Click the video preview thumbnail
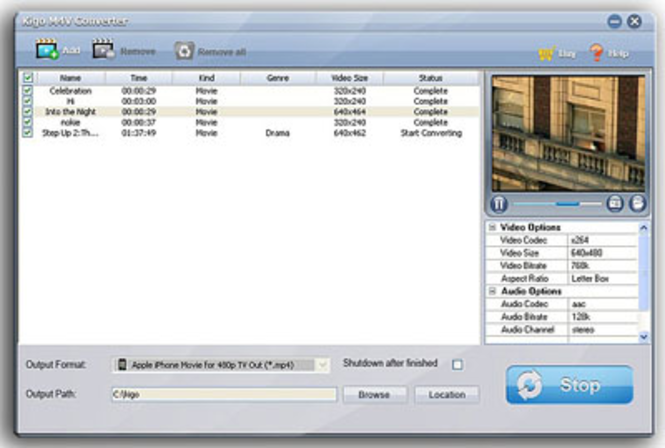The image size is (665, 448). (568, 134)
